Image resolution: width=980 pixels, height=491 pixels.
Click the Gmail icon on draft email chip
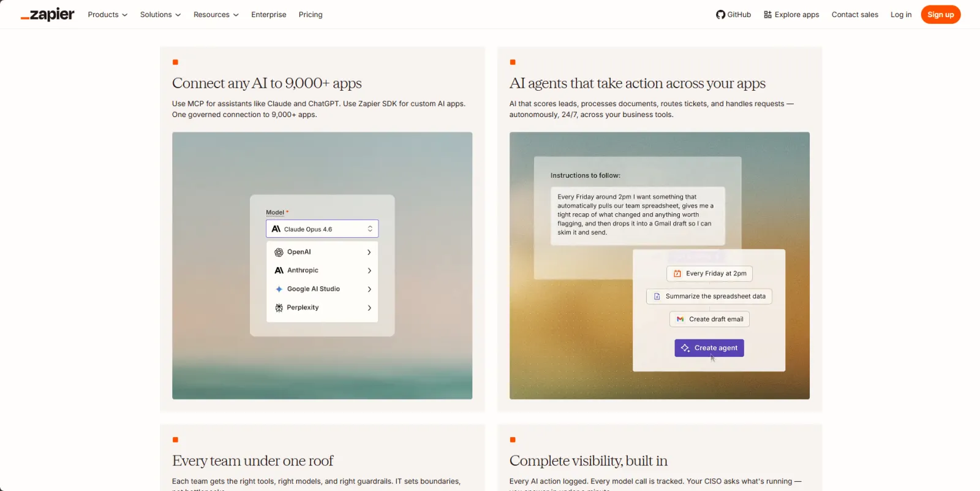(680, 319)
